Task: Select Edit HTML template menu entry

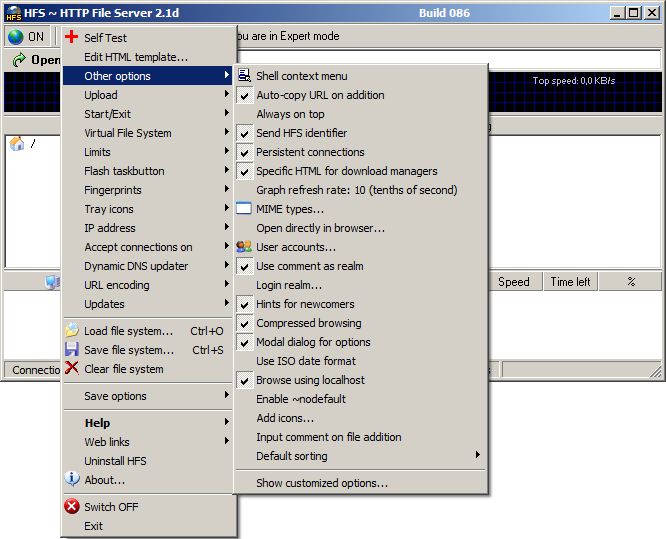Action: click(136, 57)
